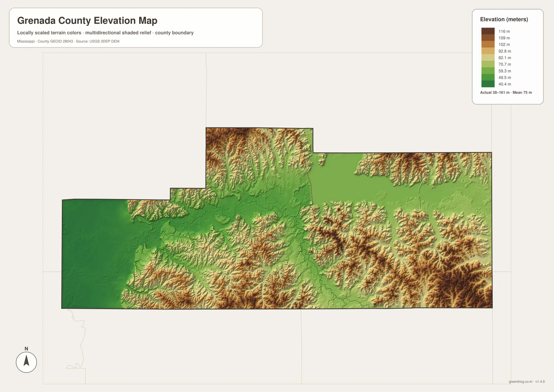Click the title 'Grenada County Elevation Map'
The image size is (554, 392).
(x=87, y=21)
